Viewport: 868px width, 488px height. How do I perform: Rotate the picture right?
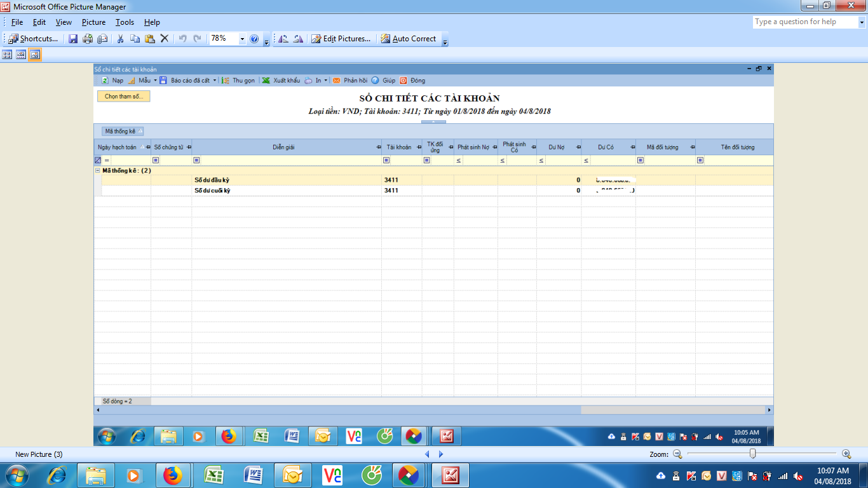tap(298, 39)
